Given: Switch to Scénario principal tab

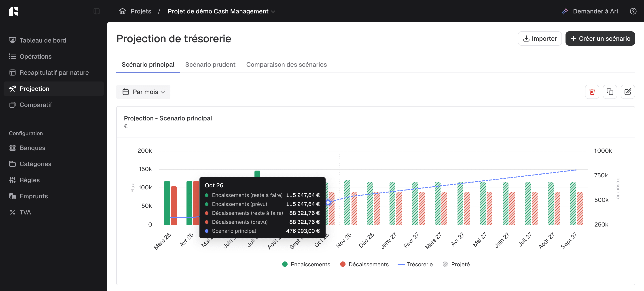Looking at the screenshot, I should [x=148, y=65].
